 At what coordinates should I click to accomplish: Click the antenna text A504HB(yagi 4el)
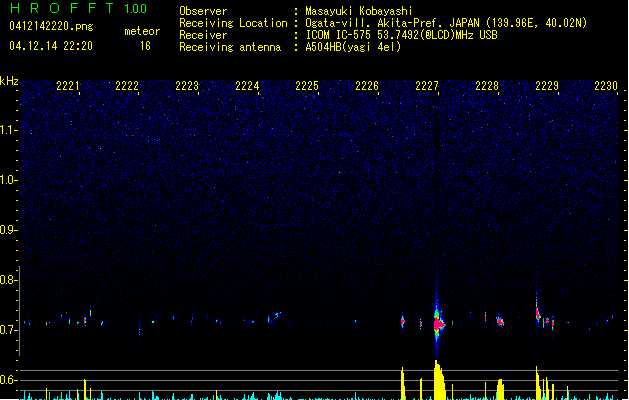[353, 47]
